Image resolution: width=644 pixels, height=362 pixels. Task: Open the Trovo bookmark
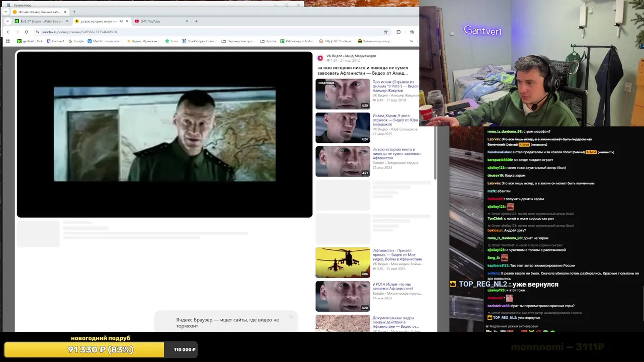tap(172, 41)
